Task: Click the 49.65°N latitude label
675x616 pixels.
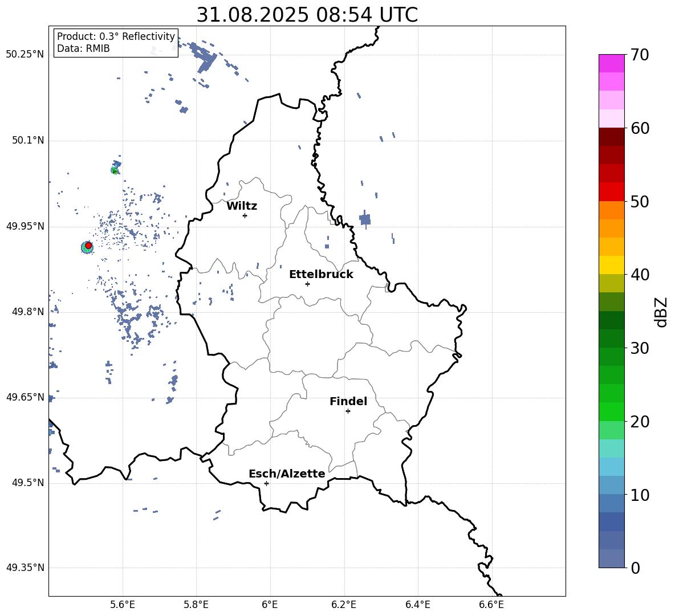Action: pyautogui.click(x=25, y=397)
